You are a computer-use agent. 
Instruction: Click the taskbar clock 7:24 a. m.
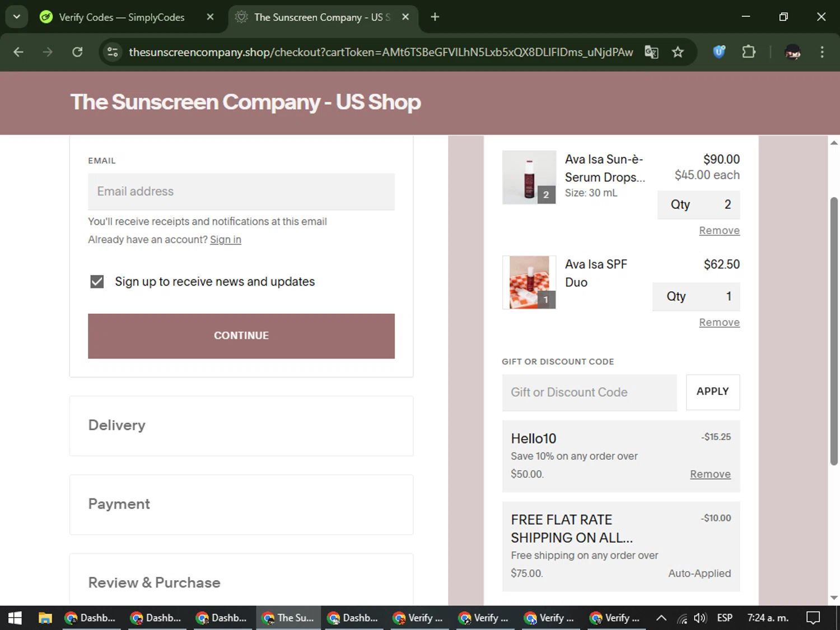point(768,618)
